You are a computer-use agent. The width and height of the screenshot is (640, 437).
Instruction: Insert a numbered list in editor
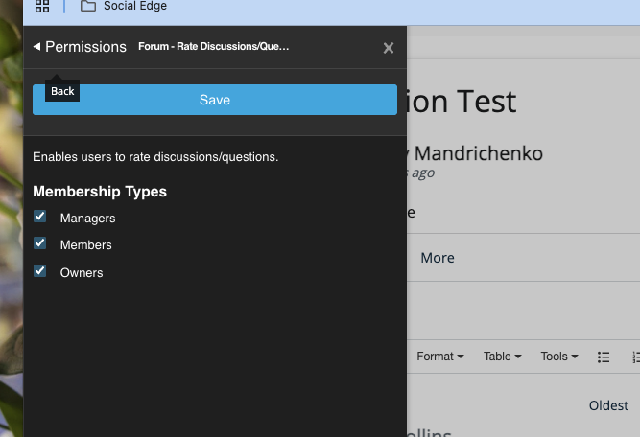(634, 357)
